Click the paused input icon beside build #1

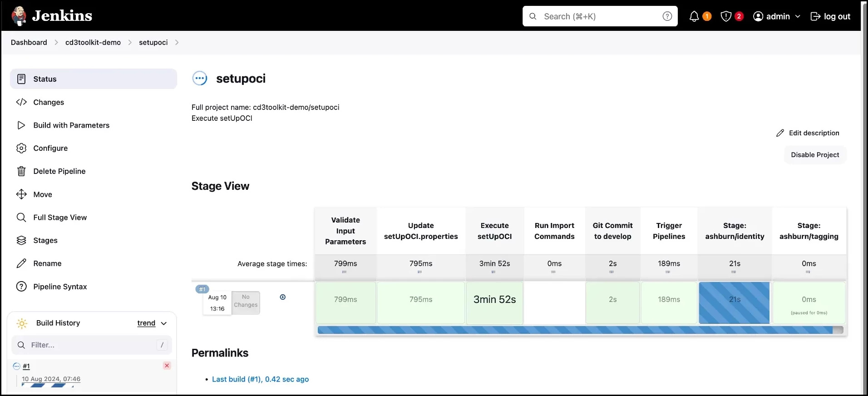[282, 297]
